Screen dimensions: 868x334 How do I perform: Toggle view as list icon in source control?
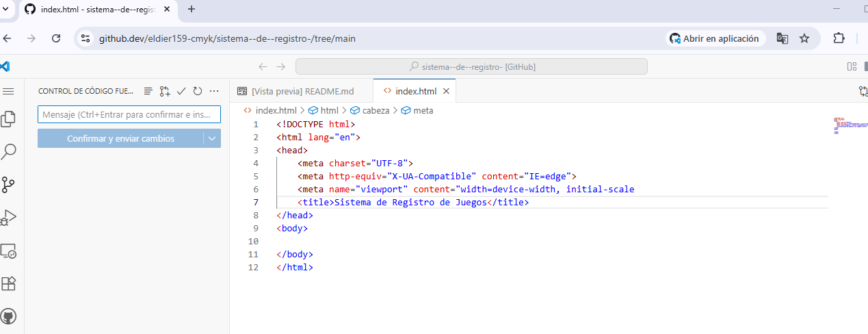pyautogui.click(x=148, y=91)
